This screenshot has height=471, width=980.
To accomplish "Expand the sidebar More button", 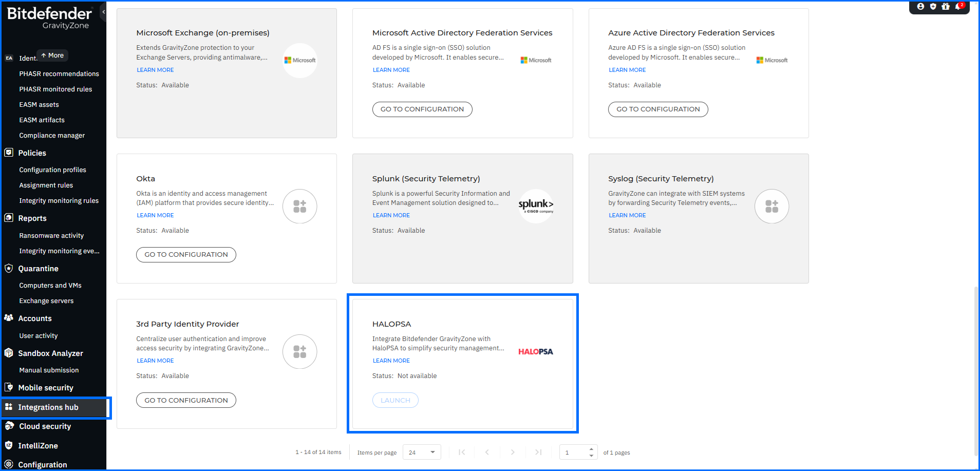I will tap(51, 55).
